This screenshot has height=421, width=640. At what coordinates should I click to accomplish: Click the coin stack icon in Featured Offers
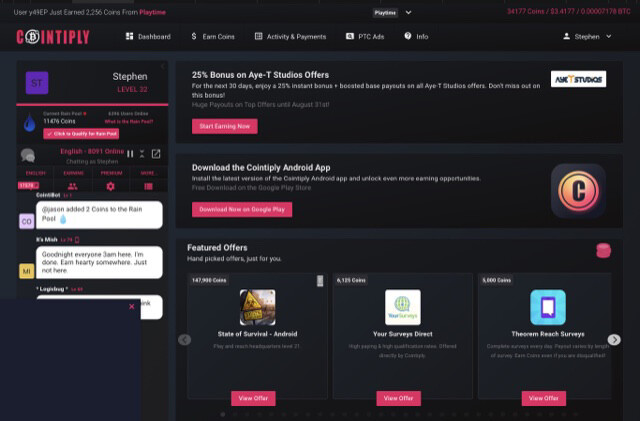[603, 250]
